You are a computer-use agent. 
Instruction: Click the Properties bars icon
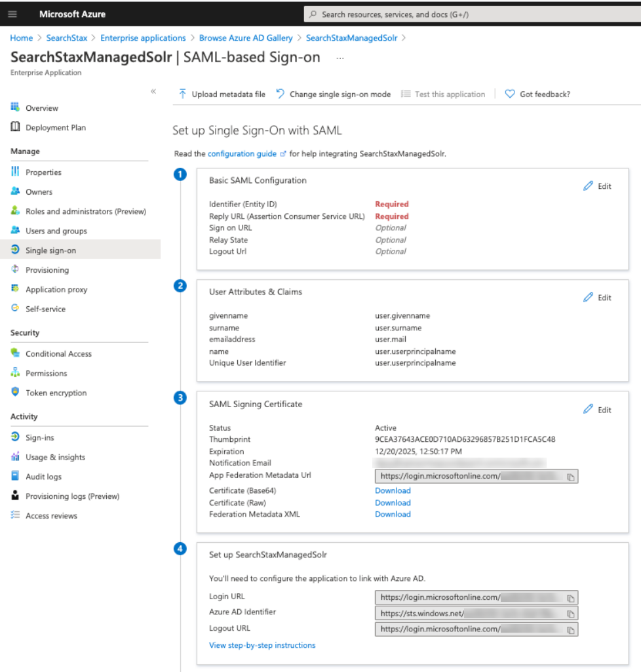pyautogui.click(x=15, y=171)
